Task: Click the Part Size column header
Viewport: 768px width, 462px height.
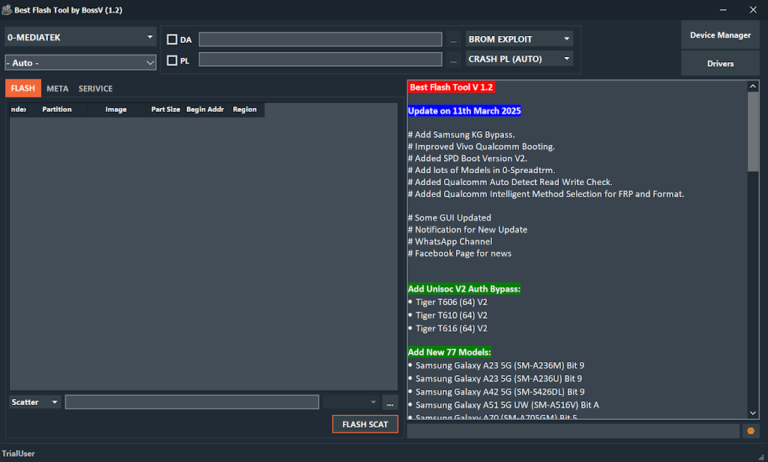Action: 166,109
